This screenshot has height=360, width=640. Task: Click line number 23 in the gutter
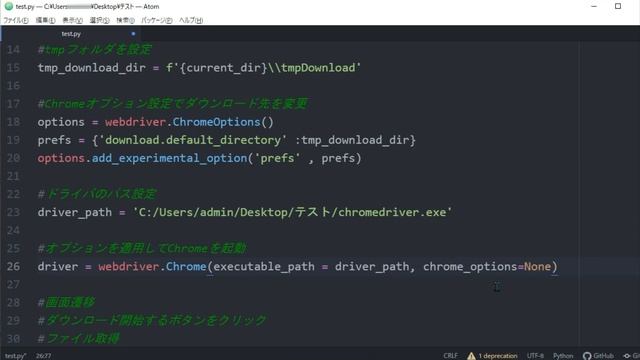(x=13, y=212)
